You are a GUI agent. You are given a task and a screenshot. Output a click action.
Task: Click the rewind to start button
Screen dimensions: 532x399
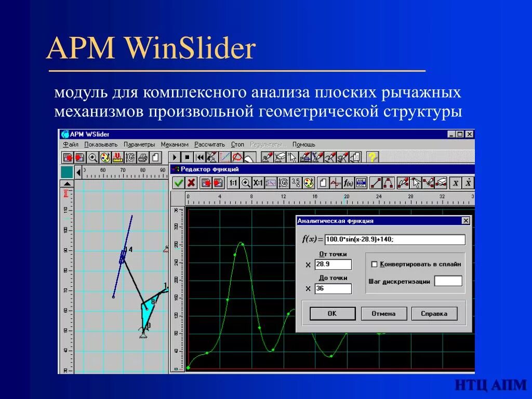pyautogui.click(x=200, y=157)
